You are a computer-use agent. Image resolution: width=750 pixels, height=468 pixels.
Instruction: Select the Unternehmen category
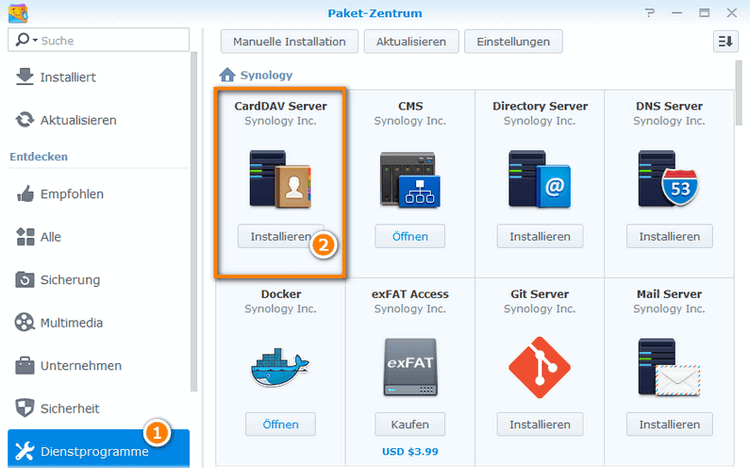pyautogui.click(x=99, y=366)
